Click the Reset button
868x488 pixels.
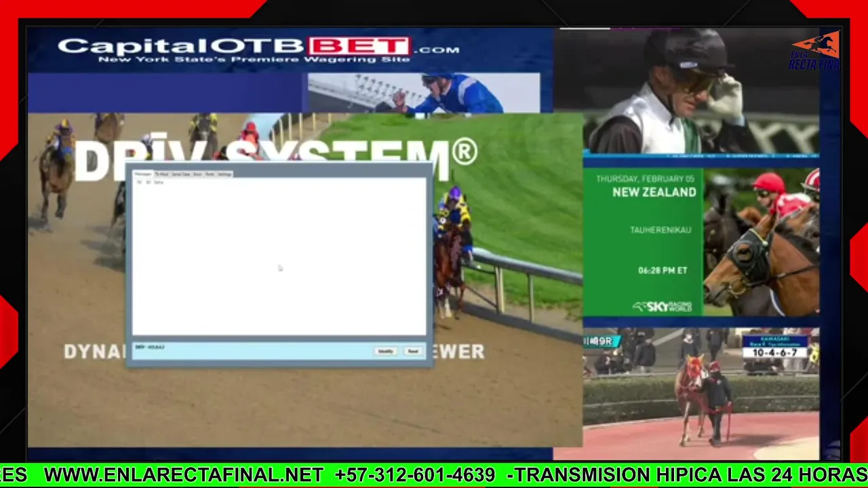click(x=413, y=351)
